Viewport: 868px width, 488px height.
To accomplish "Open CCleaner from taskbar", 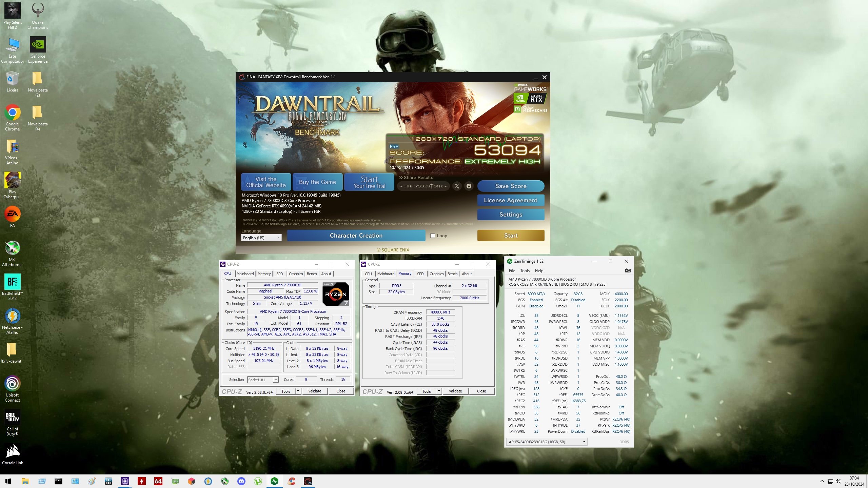I will 291,481.
